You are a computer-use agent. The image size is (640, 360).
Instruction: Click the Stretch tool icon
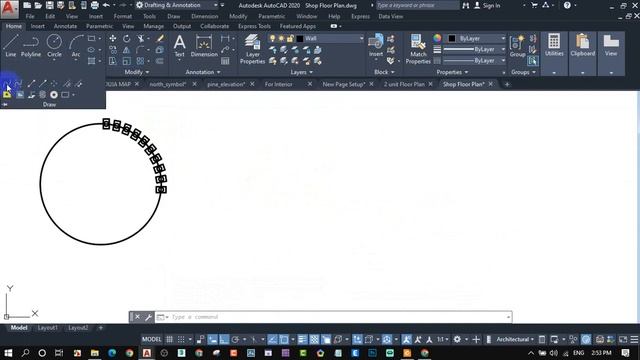click(113, 61)
